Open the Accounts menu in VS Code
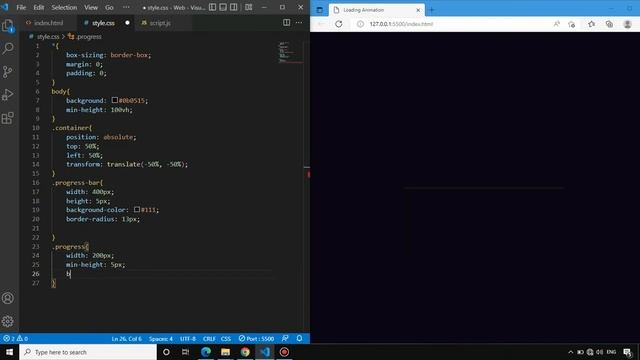The width and height of the screenshot is (640, 360). pos(8,298)
